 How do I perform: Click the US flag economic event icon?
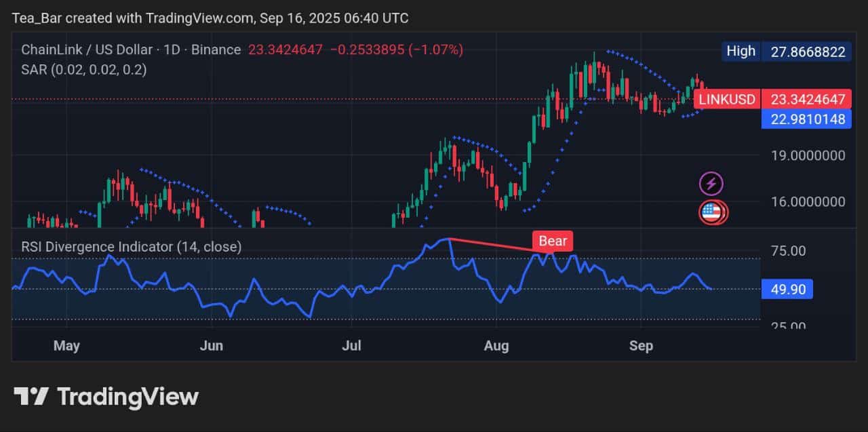(711, 213)
